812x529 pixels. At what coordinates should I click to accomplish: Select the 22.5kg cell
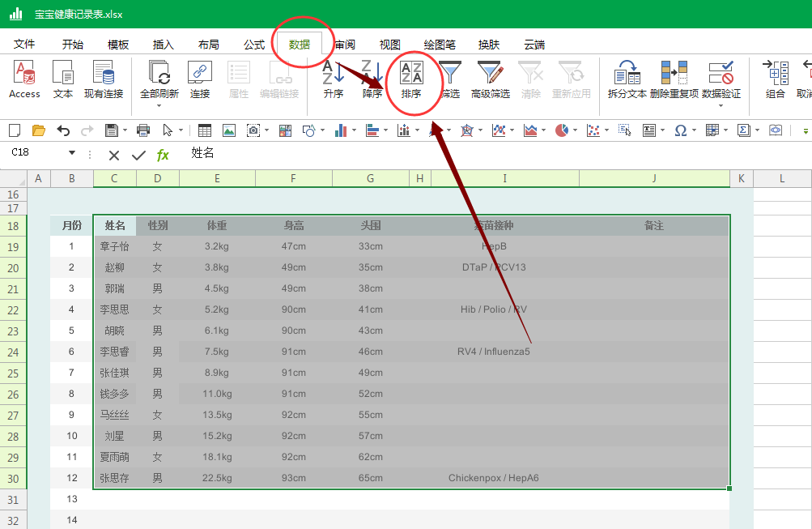point(217,478)
